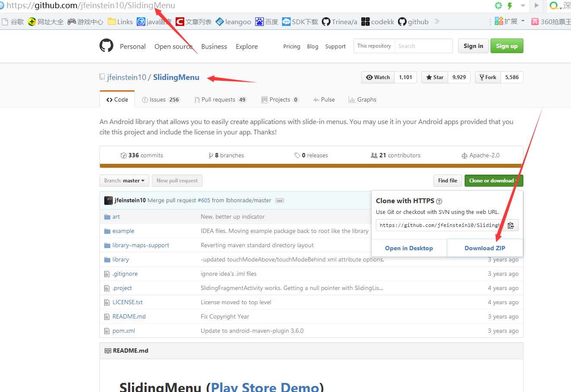Click the Sign in button

point(473,46)
